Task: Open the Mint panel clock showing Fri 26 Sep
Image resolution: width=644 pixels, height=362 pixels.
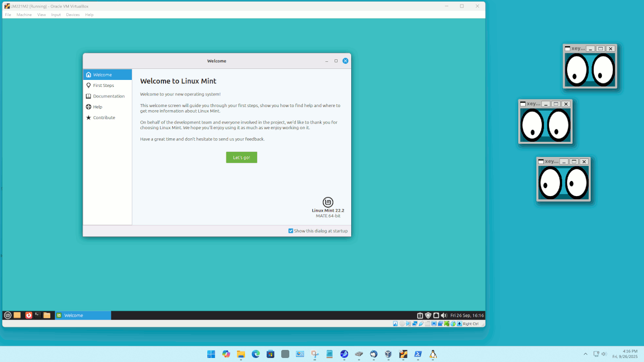Action: (x=467, y=315)
